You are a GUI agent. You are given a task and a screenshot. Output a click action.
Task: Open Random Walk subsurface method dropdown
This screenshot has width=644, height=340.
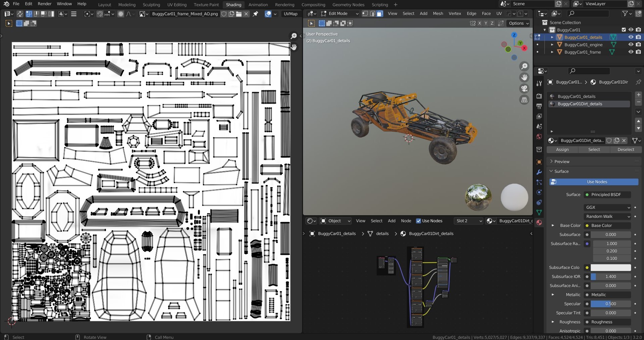tap(608, 216)
